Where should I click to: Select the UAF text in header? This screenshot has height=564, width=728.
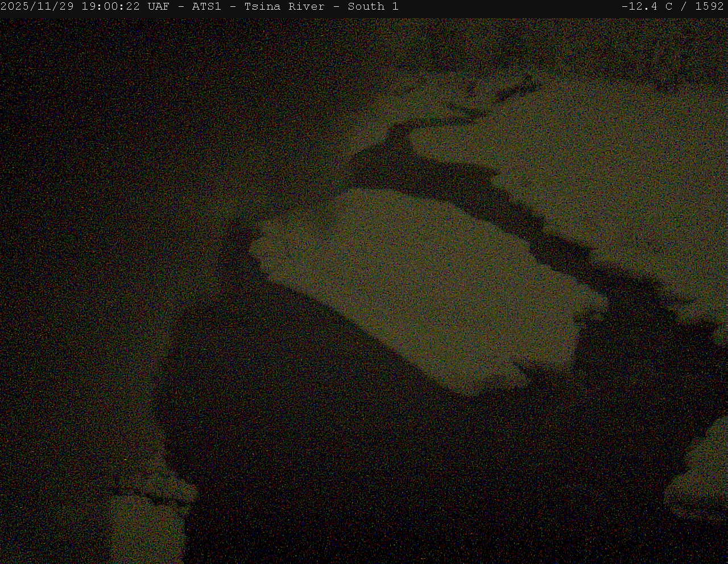click(158, 7)
